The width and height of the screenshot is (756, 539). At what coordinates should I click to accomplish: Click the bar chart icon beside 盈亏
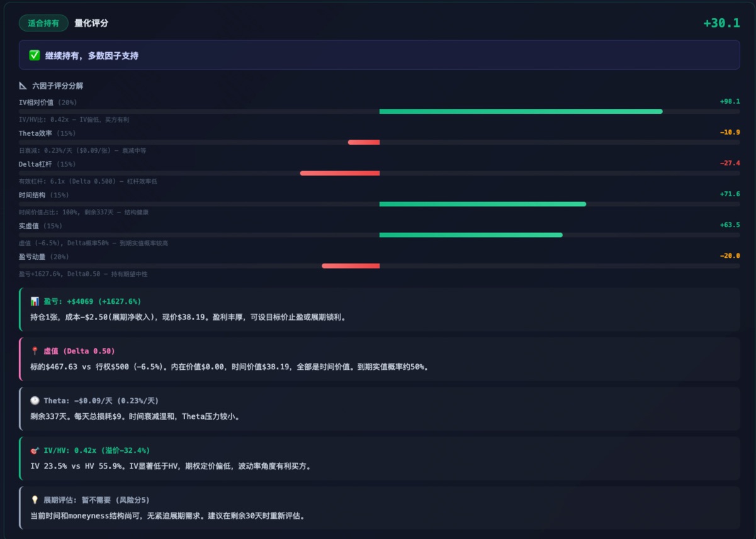[35, 302]
